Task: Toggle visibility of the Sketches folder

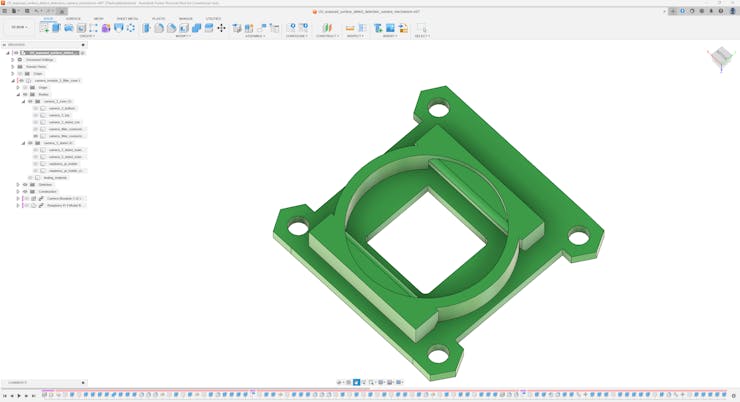Action: [x=25, y=184]
